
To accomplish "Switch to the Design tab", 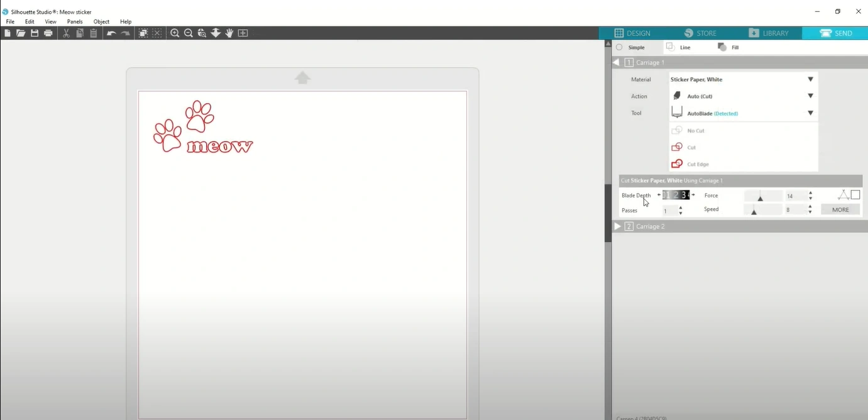I will tap(632, 33).
